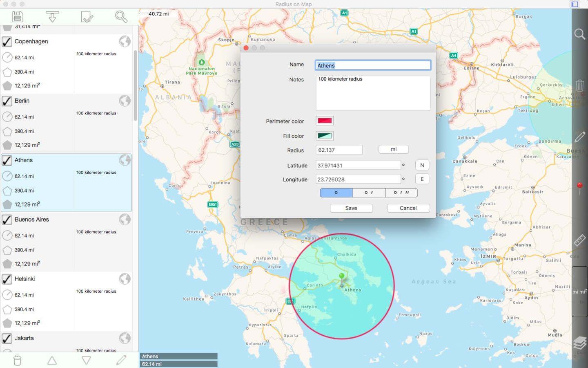Click the Notes text area

(373, 93)
